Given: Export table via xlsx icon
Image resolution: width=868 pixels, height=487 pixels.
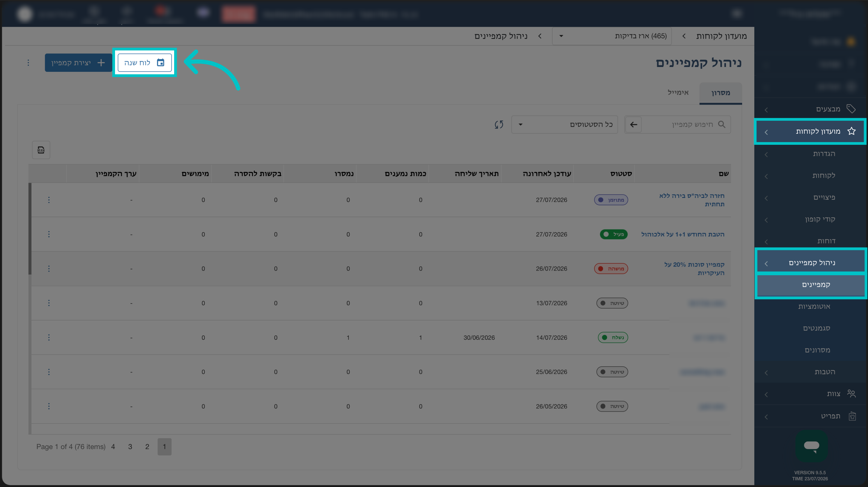Looking at the screenshot, I should coord(41,150).
